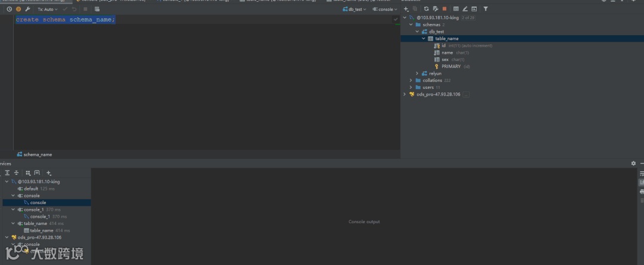The width and height of the screenshot is (644, 265).
Task: Open the console session dropdown
Action: point(385,9)
